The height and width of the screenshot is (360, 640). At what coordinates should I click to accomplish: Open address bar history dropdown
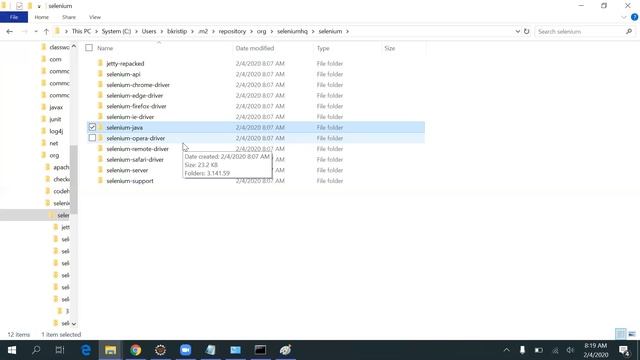click(518, 31)
